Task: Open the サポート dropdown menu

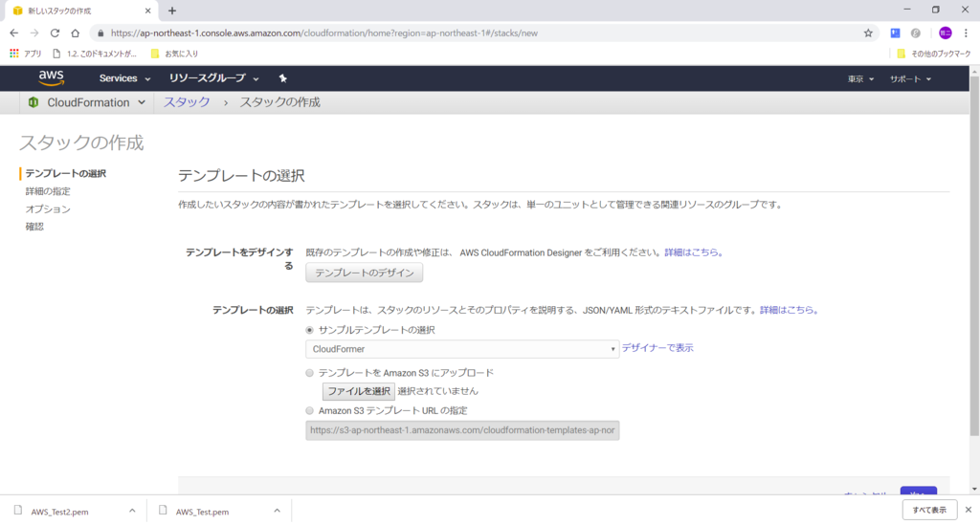Action: pos(910,78)
